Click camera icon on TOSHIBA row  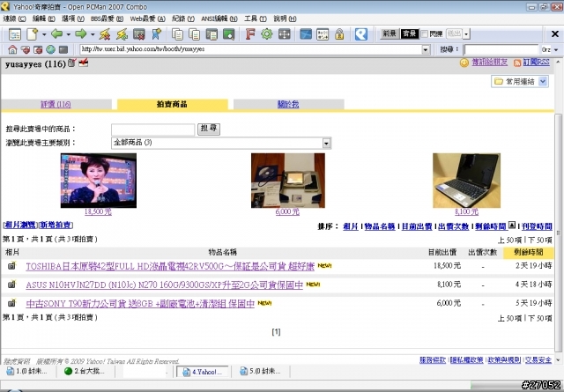click(11, 266)
